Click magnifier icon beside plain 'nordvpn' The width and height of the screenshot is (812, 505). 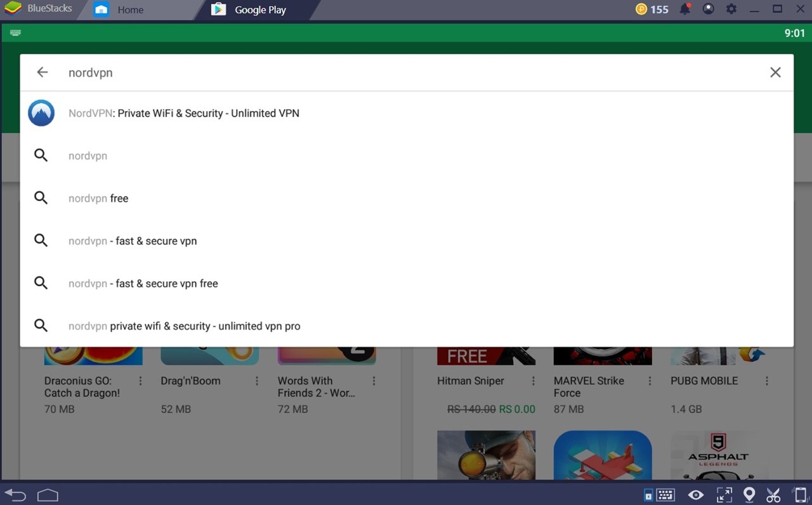click(41, 155)
